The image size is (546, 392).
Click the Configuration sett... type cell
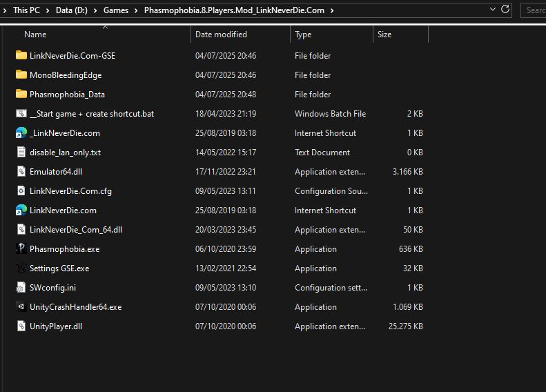click(x=331, y=288)
